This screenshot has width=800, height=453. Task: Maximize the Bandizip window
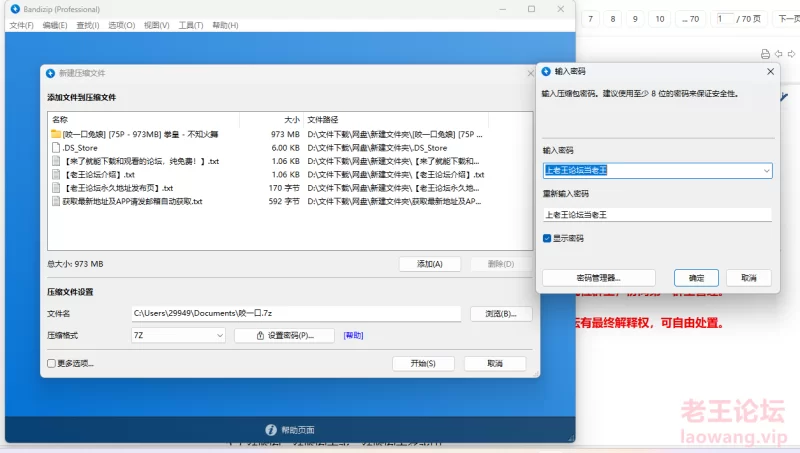pyautogui.click(x=531, y=9)
